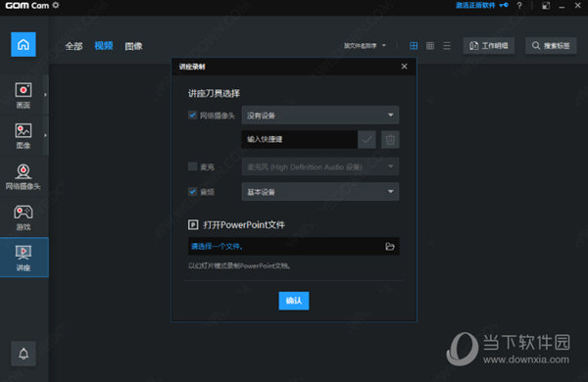588x382 pixels.
Task: Open settings gear next to GOM Cam logo
Action: pyautogui.click(x=56, y=5)
